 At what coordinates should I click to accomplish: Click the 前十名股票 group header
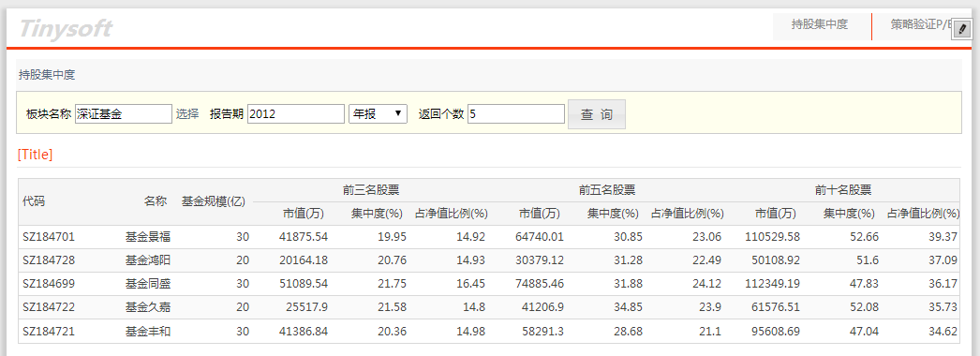pos(843,190)
